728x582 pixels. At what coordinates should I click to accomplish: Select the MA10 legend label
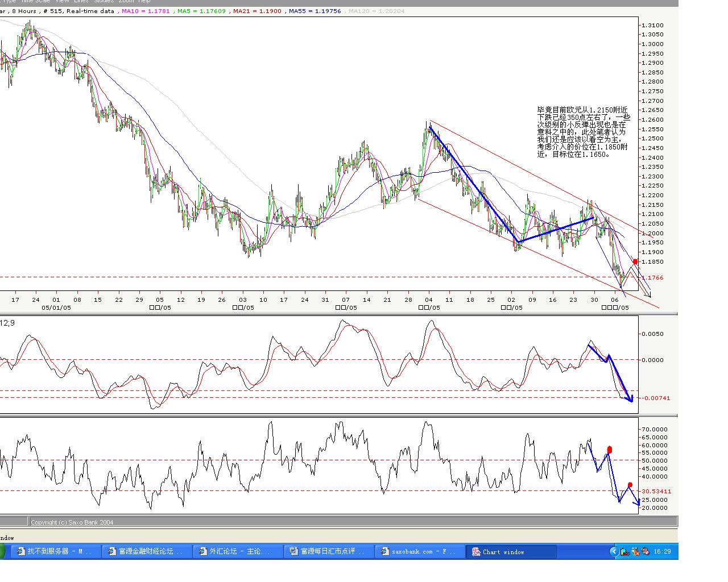click(x=146, y=11)
